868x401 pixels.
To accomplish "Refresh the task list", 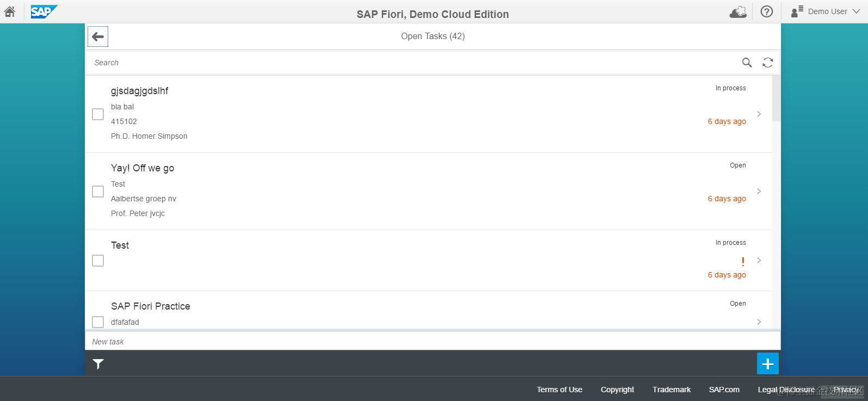I will (x=768, y=63).
